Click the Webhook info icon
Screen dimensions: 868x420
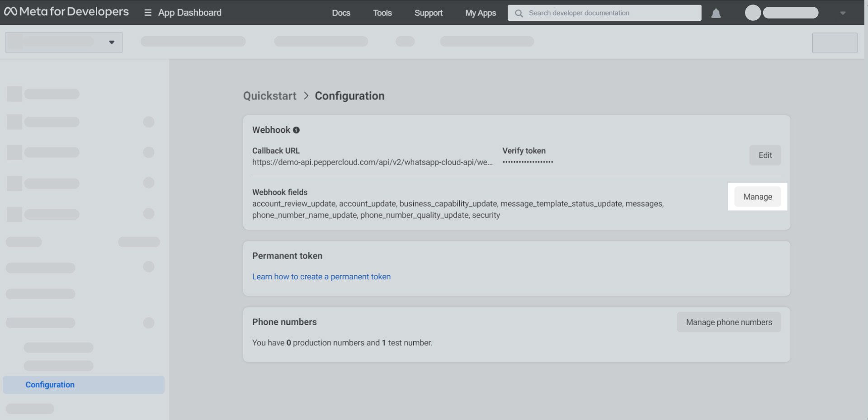click(x=296, y=130)
